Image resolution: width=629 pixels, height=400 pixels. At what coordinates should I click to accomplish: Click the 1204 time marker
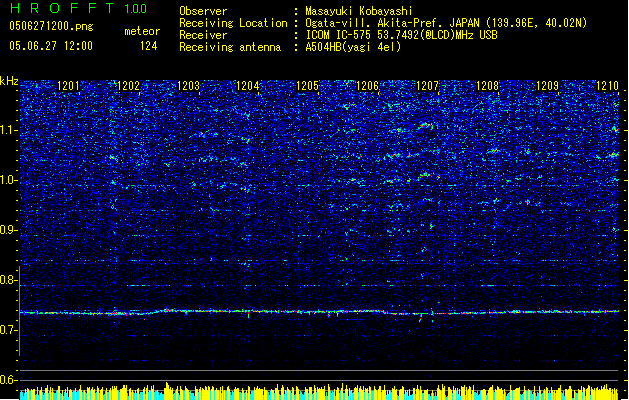pos(248,86)
